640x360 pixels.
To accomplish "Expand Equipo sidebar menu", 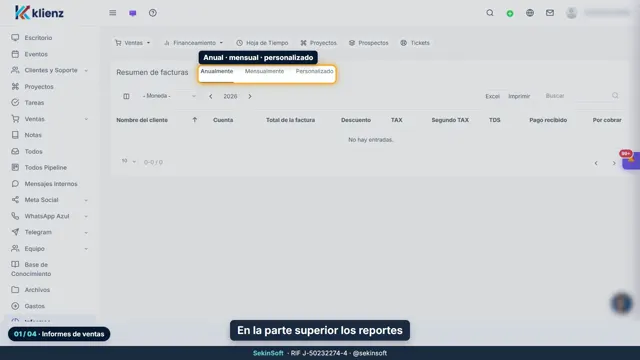I will pos(50,248).
